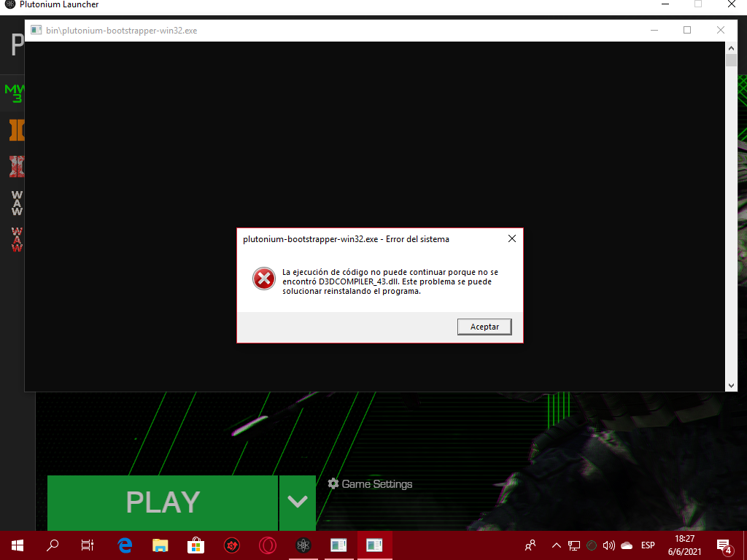The image size is (747, 560).
Task: Switch to Plutonium Launcher taskbar icon
Action: pyautogui.click(x=303, y=545)
